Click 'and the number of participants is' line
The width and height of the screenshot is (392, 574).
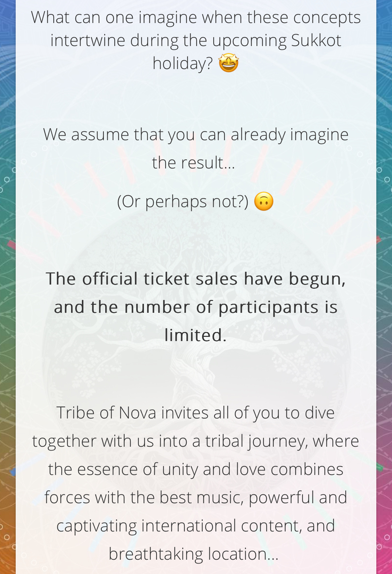click(x=196, y=307)
